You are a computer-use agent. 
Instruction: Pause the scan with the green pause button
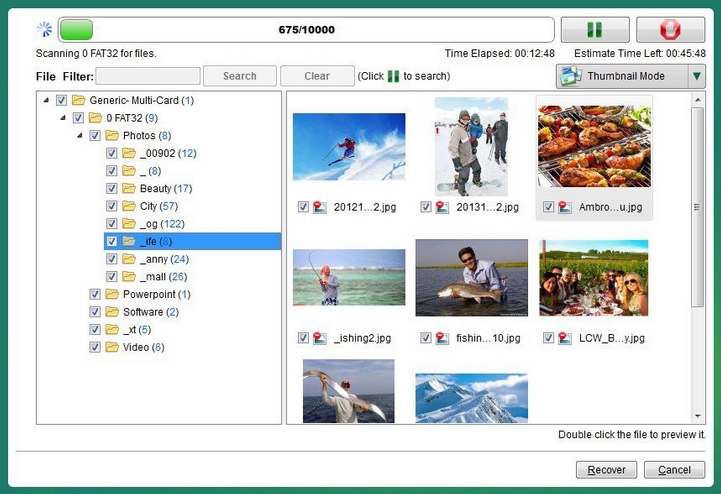click(x=594, y=30)
